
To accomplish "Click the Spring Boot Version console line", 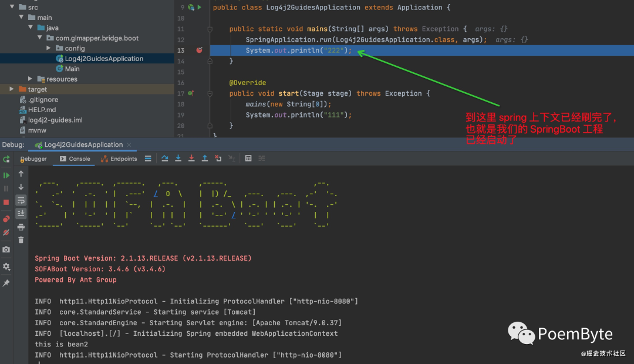I will [x=143, y=258].
